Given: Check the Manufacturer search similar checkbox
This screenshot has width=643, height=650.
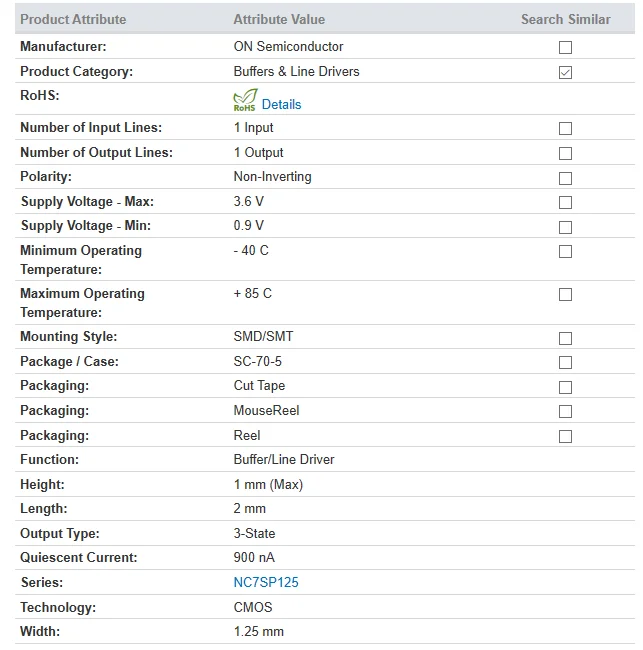Looking at the screenshot, I should point(565,47).
